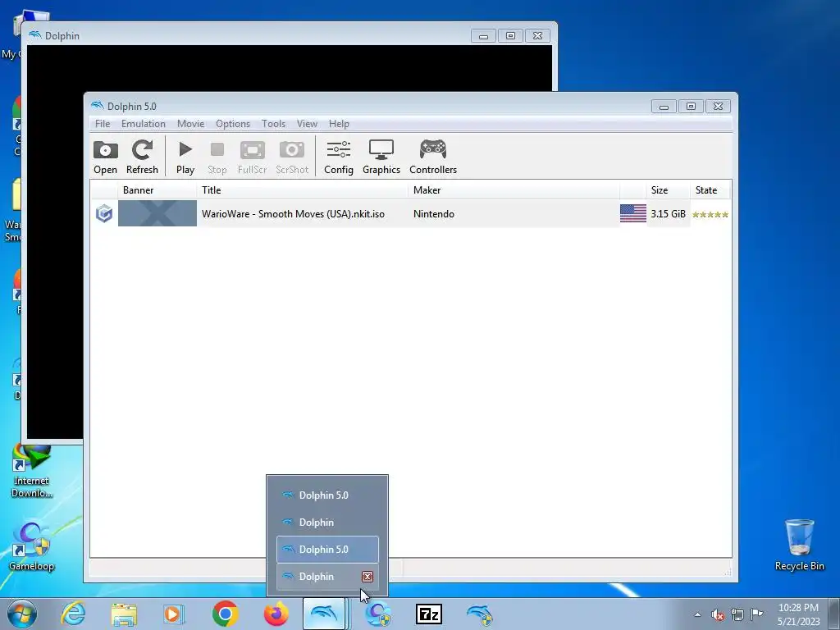Launch Google Chrome from taskbar

click(x=225, y=614)
